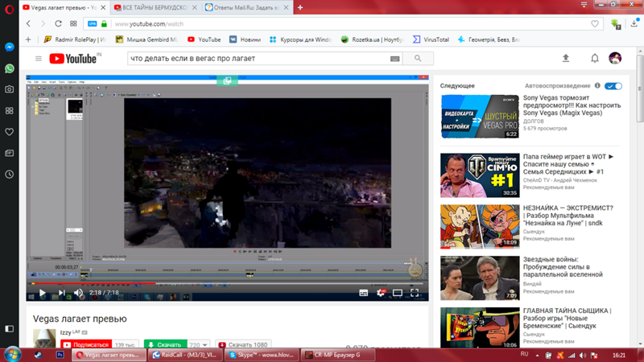Screen dimensions: 644x362
Task: Open a new browser tab
Action: (x=300, y=7)
